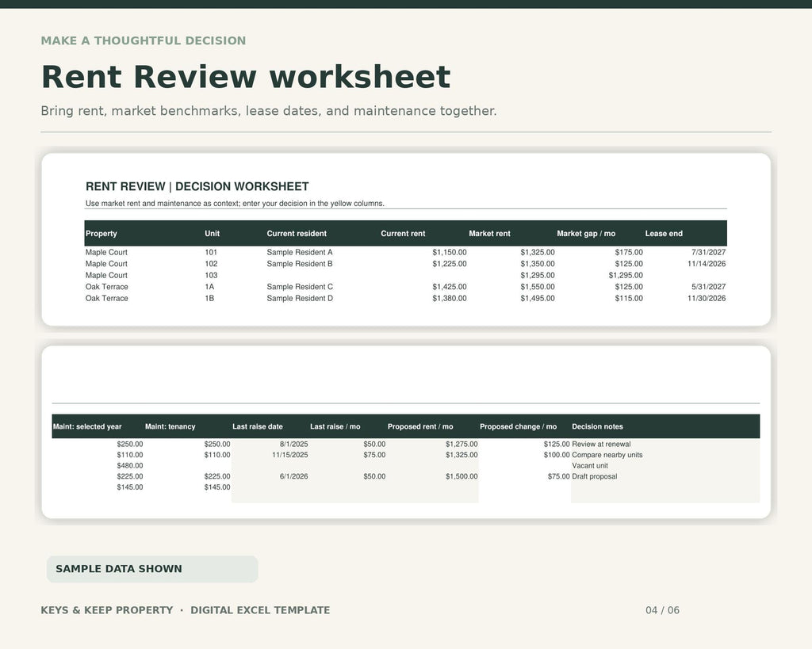The width and height of the screenshot is (812, 649).
Task: Select current rent '$1,225.00'
Action: click(450, 263)
